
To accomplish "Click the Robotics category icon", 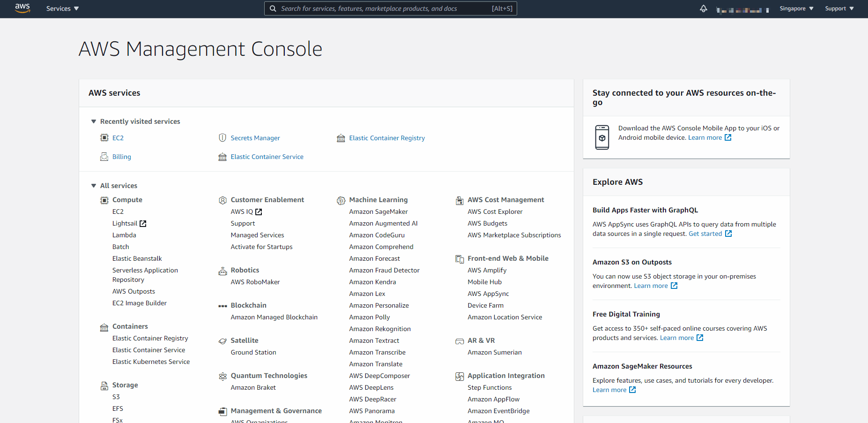I will click(x=223, y=271).
